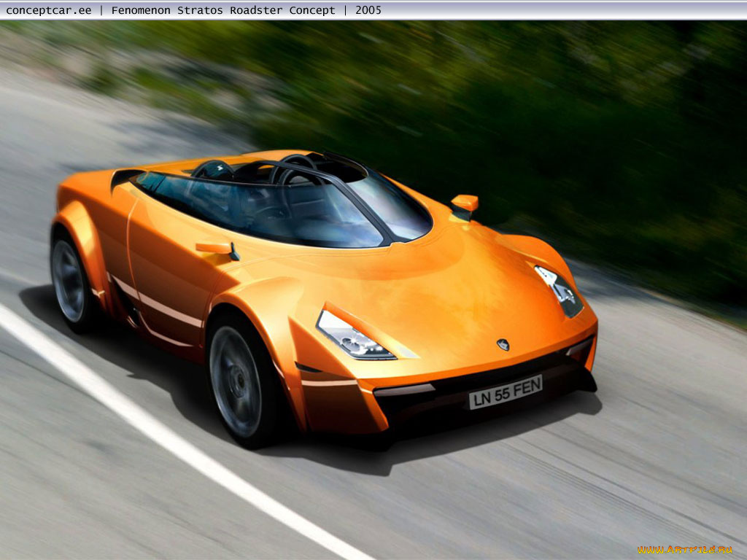The image size is (747, 560).
Task: Click the orange mirror beside the windshield
Action: [x=465, y=203]
